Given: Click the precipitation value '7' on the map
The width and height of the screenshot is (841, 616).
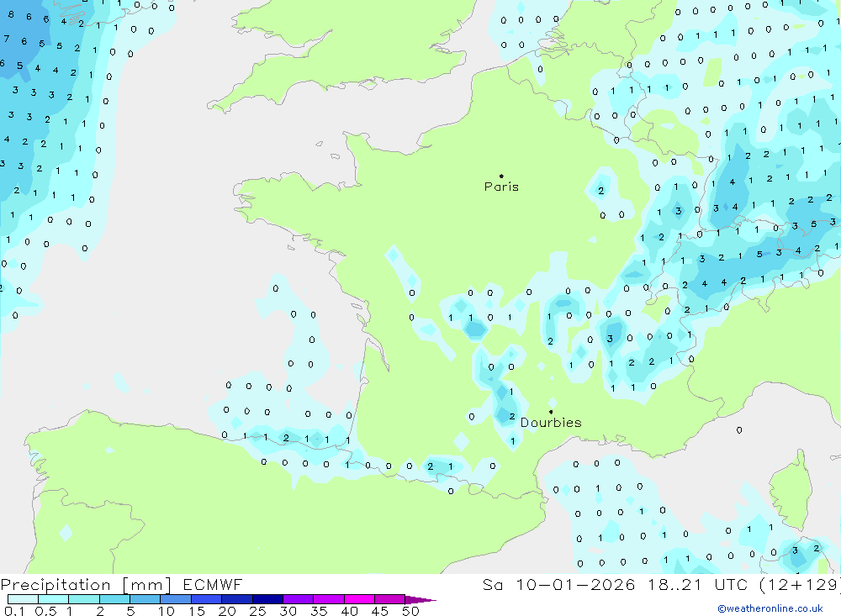Looking at the screenshot, I should click(x=7, y=39).
